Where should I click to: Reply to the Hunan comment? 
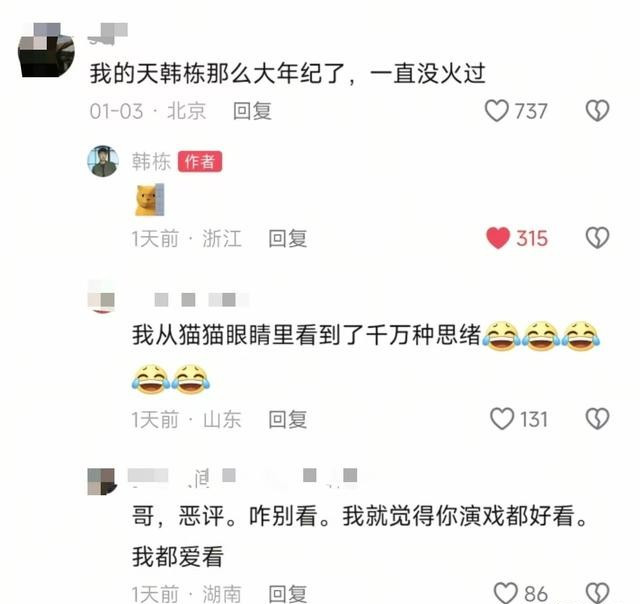point(288,594)
